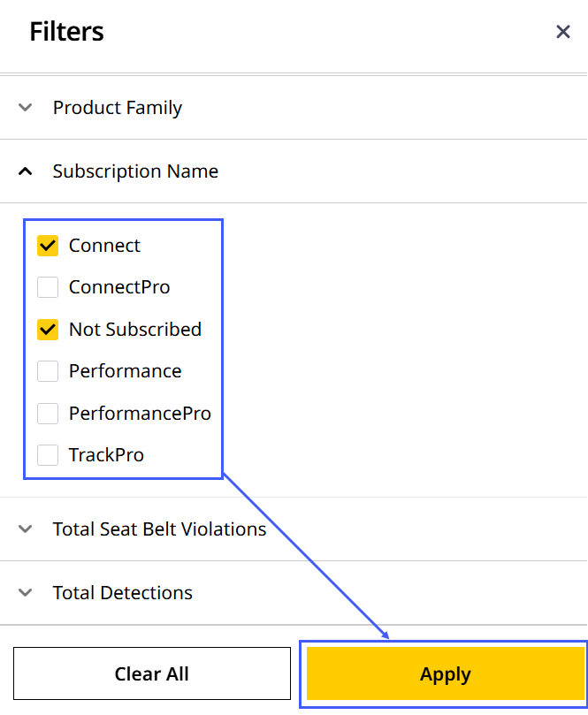Open the Product Family filter heading
This screenshot has height=715, width=588.
pos(118,108)
